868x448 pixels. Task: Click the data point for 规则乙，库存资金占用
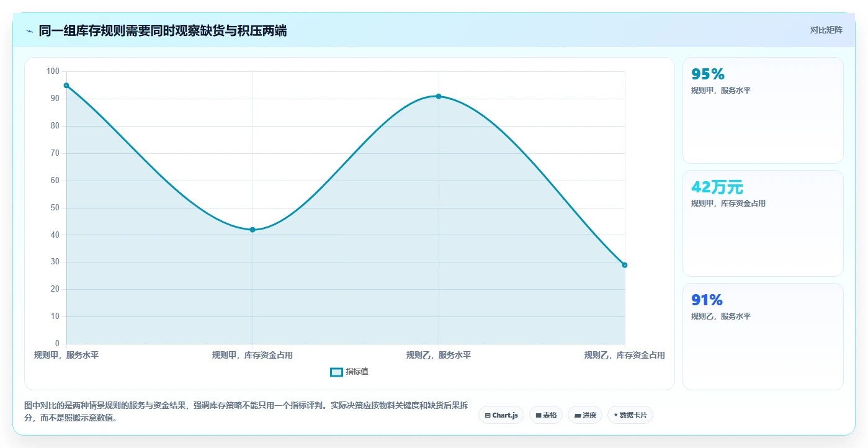point(625,265)
